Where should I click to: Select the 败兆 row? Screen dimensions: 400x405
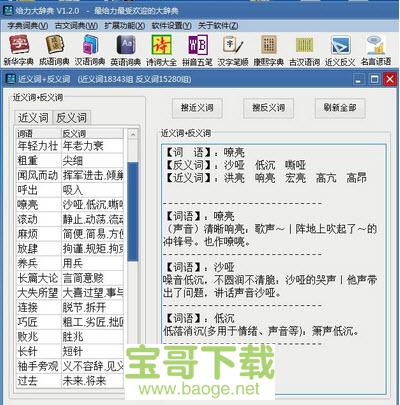70,337
